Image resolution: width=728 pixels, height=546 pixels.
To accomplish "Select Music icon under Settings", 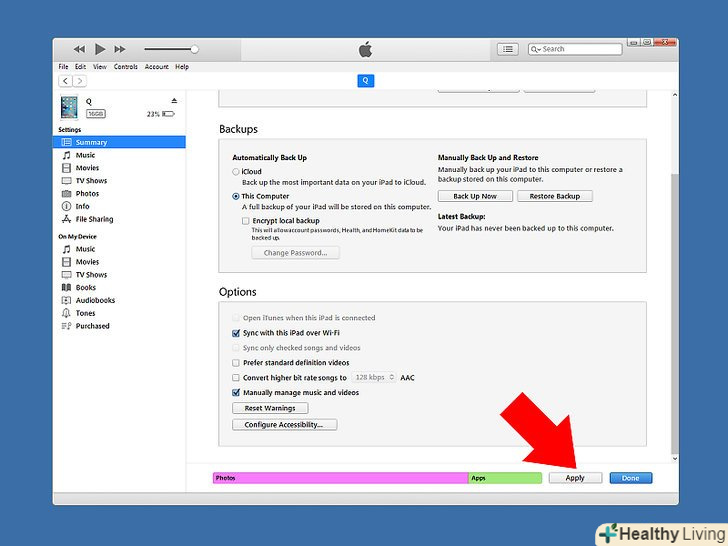I will tap(67, 155).
